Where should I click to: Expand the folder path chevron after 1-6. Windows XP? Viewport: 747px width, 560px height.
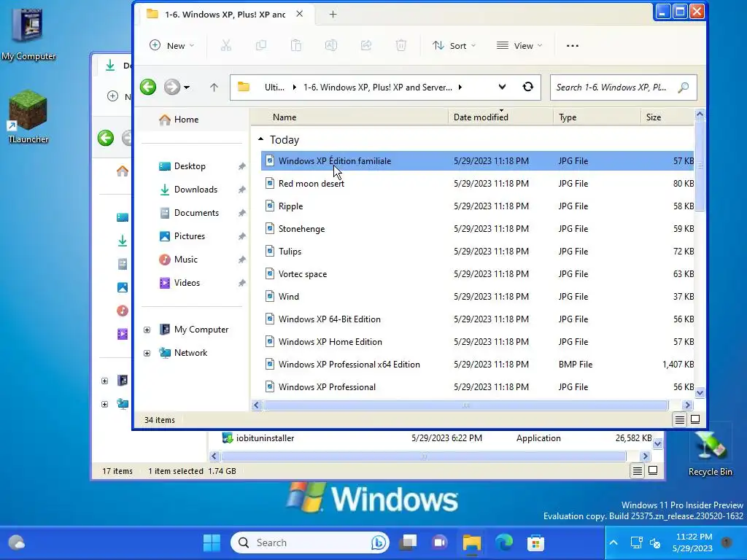point(460,87)
